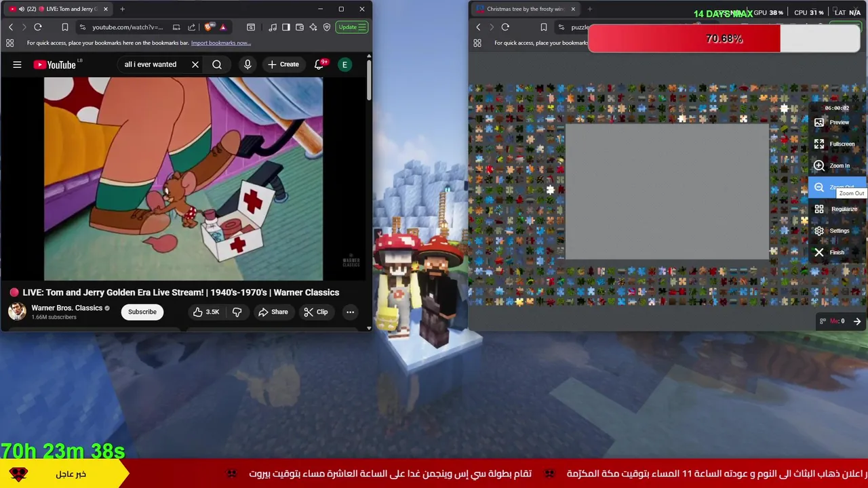Open site settings icon beside youtube.com URL
This screenshot has width=868, height=488.
click(83, 27)
